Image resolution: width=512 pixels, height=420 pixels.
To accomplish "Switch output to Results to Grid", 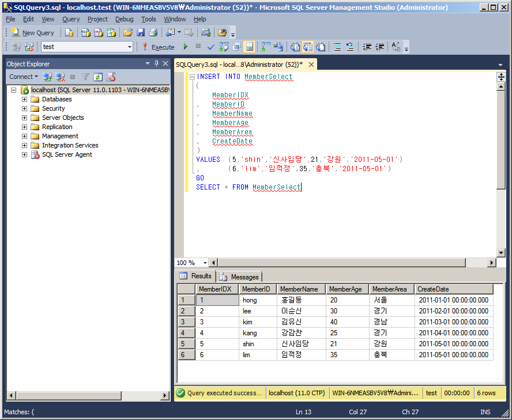I will point(308,47).
